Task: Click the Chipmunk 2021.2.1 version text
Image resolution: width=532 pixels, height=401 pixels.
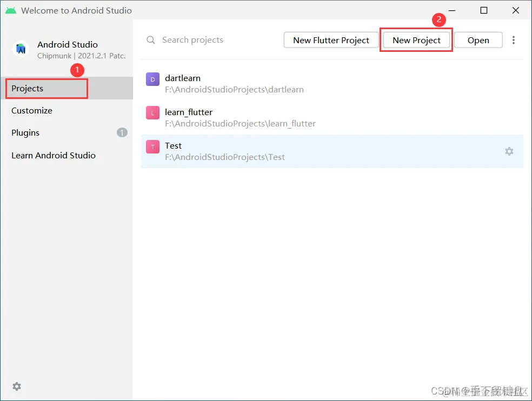Action: [x=82, y=56]
